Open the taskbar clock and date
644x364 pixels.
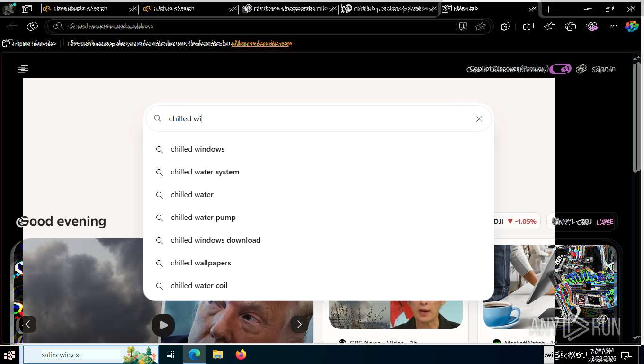(601, 355)
